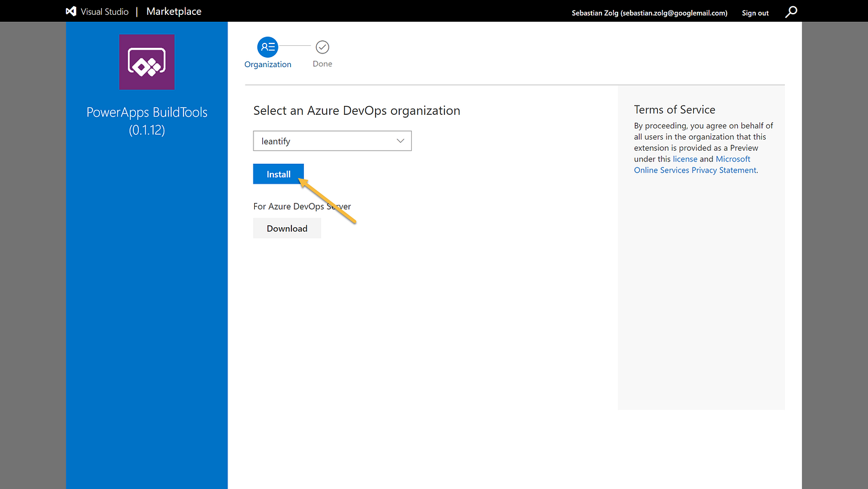Click the Done step checkmark icon
Viewport: 868px width, 489px height.
tap(322, 47)
